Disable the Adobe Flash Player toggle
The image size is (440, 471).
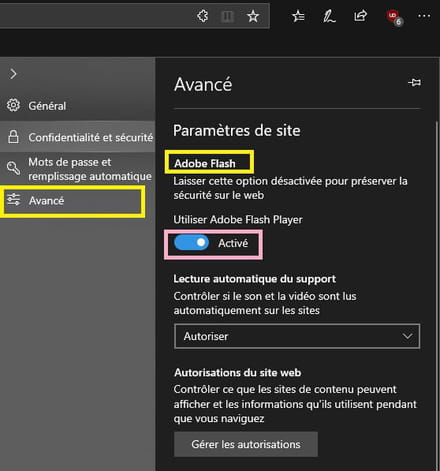(191, 243)
